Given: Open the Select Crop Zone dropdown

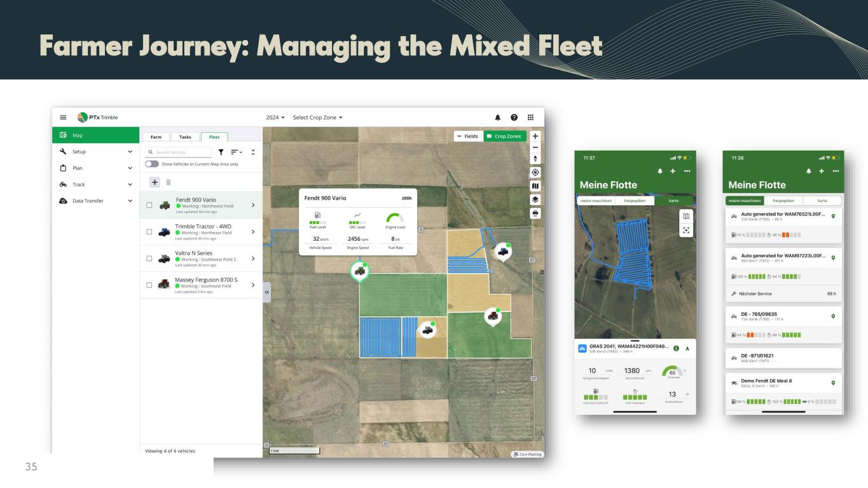Looking at the screenshot, I should click(x=317, y=118).
